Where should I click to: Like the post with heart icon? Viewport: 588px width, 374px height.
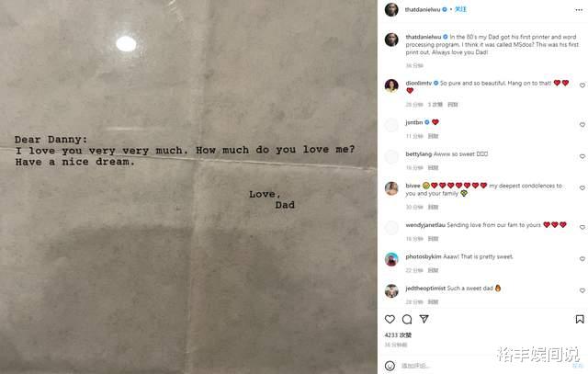390,319
